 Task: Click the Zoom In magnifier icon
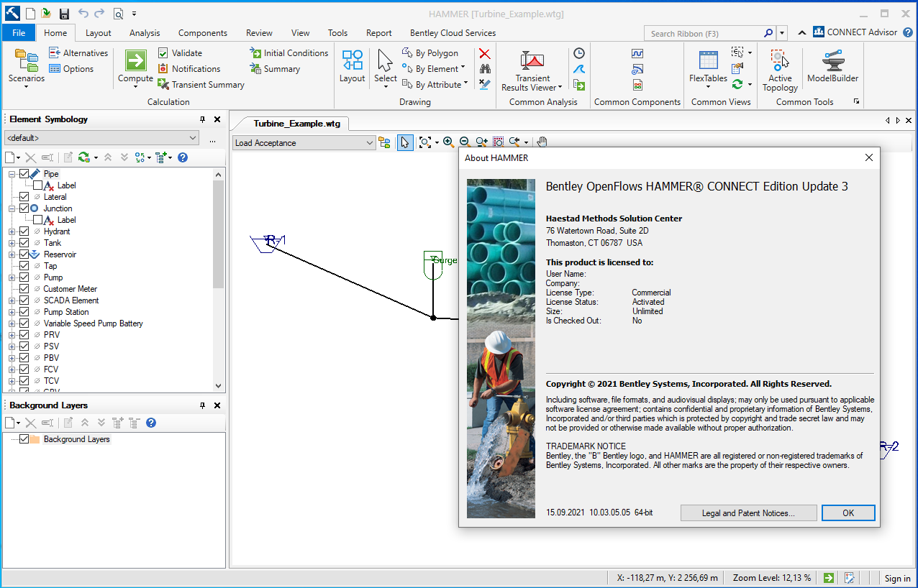(448, 142)
